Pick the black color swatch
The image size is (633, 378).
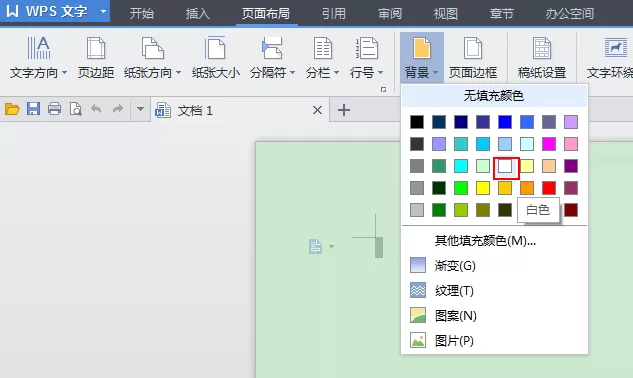tap(417, 122)
